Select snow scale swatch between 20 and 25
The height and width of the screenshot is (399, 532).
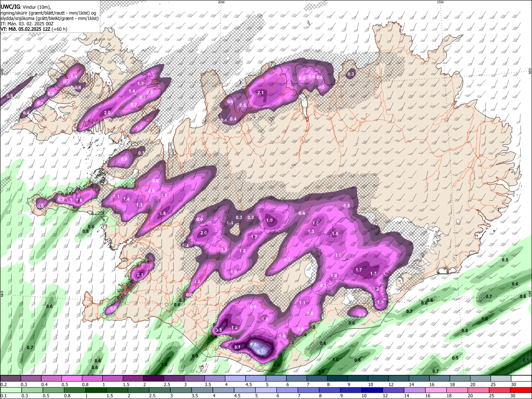tap(480, 379)
